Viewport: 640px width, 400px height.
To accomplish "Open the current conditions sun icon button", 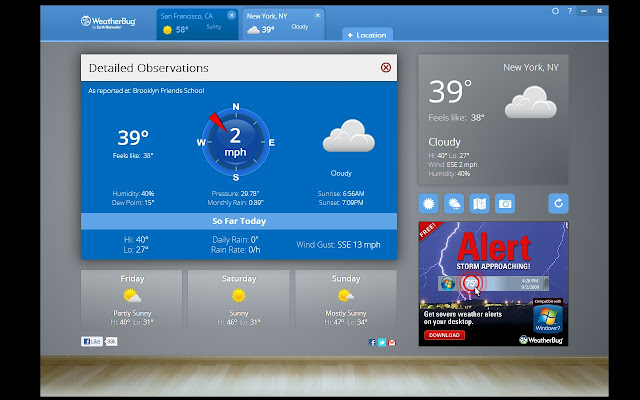I will point(429,203).
